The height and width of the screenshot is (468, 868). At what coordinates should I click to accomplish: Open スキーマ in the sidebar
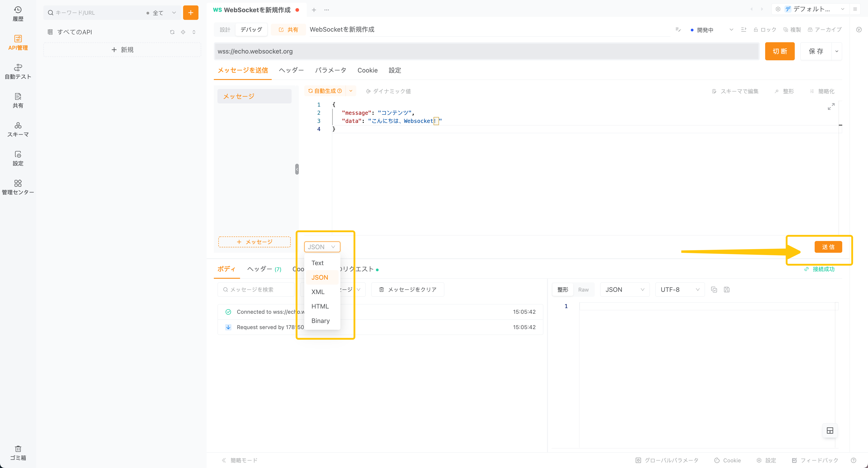click(18, 130)
